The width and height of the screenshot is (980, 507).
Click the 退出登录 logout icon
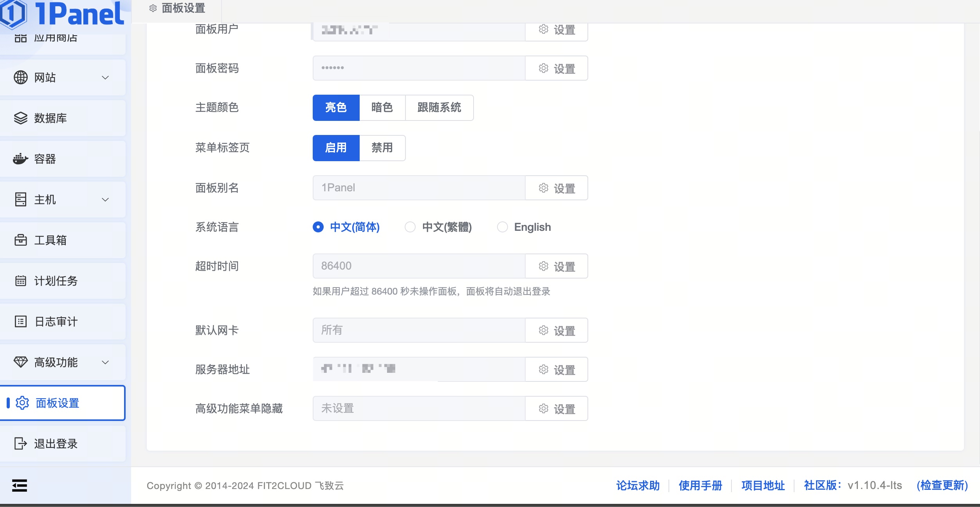point(20,443)
